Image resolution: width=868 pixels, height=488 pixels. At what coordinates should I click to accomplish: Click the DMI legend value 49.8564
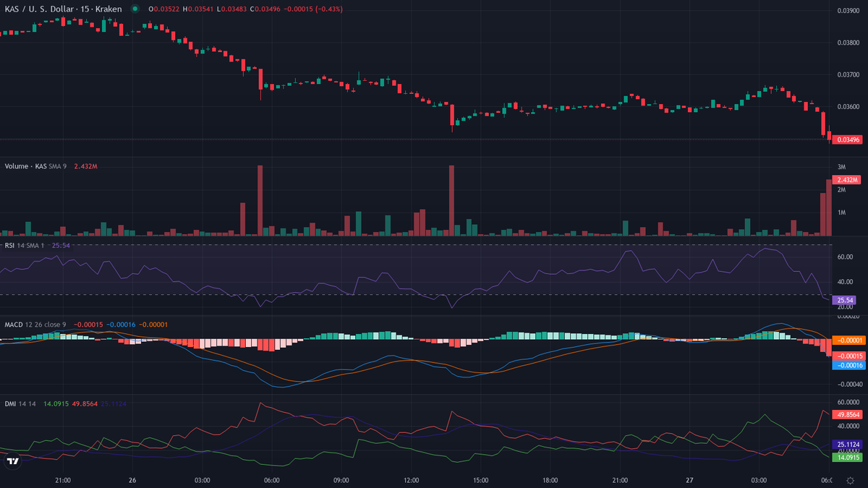pos(85,403)
